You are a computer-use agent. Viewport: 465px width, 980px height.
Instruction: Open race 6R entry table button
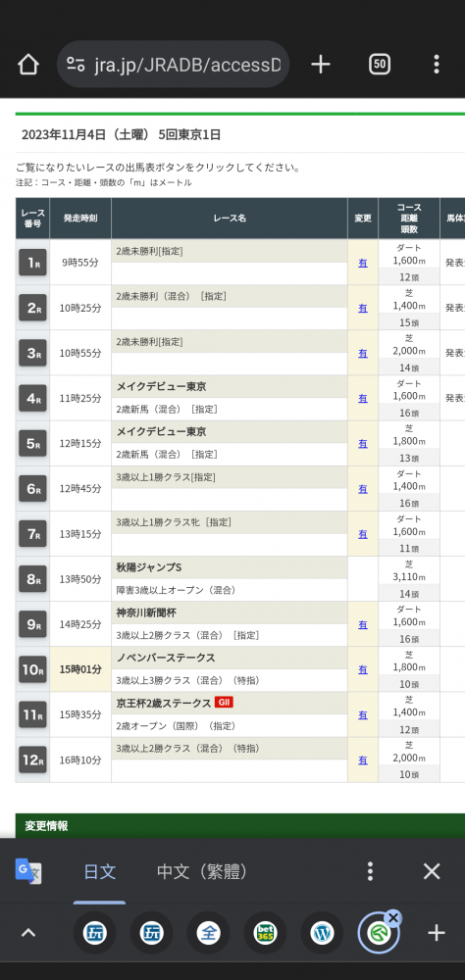[x=32, y=489]
